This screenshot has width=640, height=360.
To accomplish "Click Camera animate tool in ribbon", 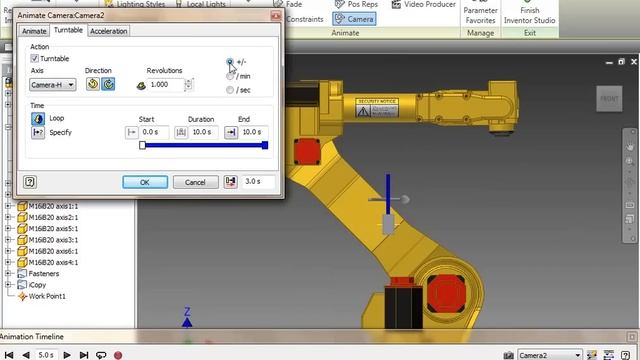I will point(354,19).
